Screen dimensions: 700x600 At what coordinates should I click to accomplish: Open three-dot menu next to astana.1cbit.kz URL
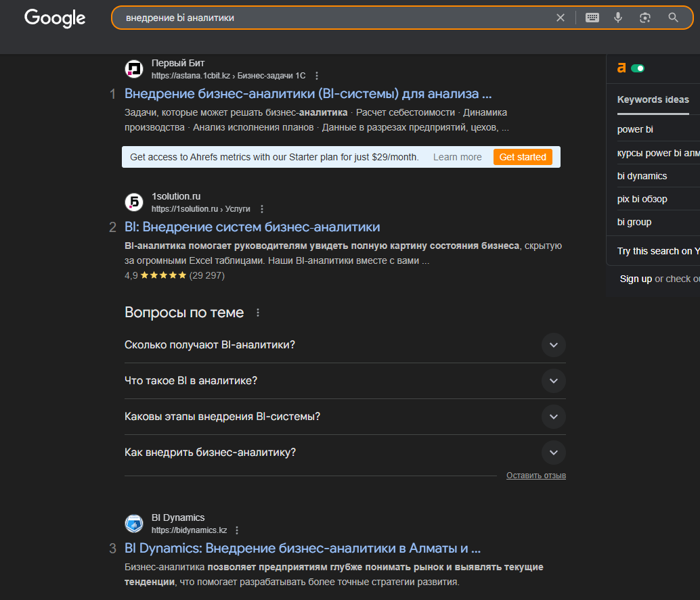click(x=317, y=76)
